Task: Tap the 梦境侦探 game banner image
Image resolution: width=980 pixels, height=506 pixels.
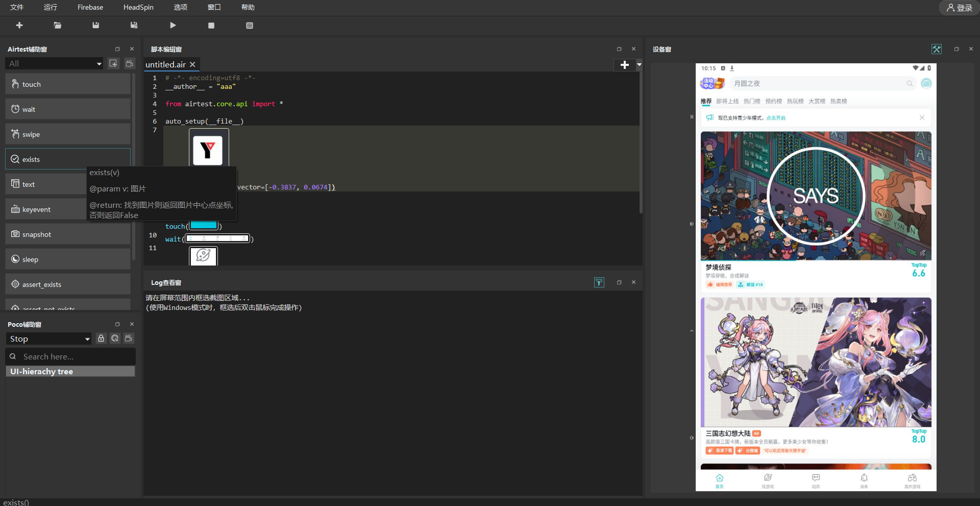Action: [x=816, y=196]
